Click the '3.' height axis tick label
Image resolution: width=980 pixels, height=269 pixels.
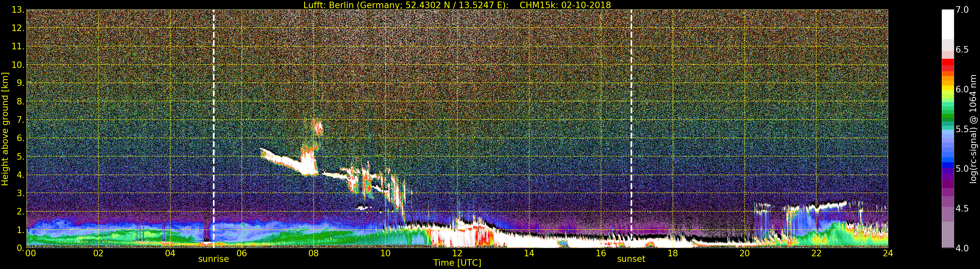[x=21, y=193]
